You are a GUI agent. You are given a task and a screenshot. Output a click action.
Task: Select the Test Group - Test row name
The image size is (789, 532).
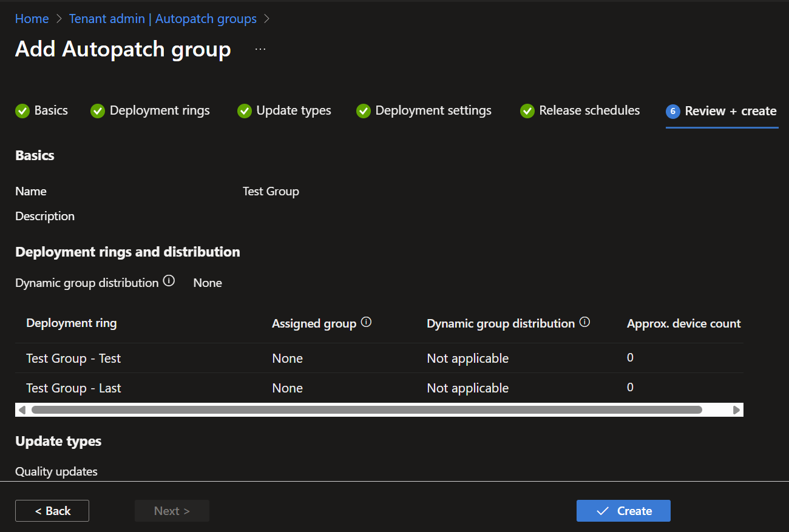tap(73, 359)
